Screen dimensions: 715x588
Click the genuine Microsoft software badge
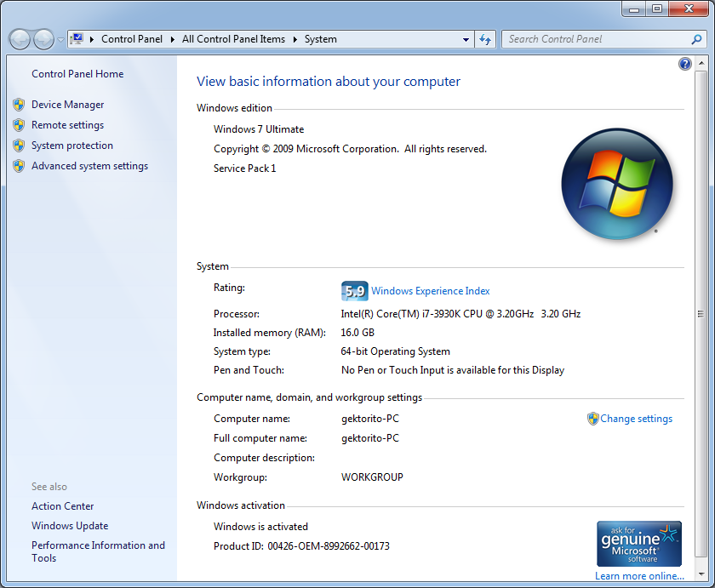pyautogui.click(x=639, y=544)
